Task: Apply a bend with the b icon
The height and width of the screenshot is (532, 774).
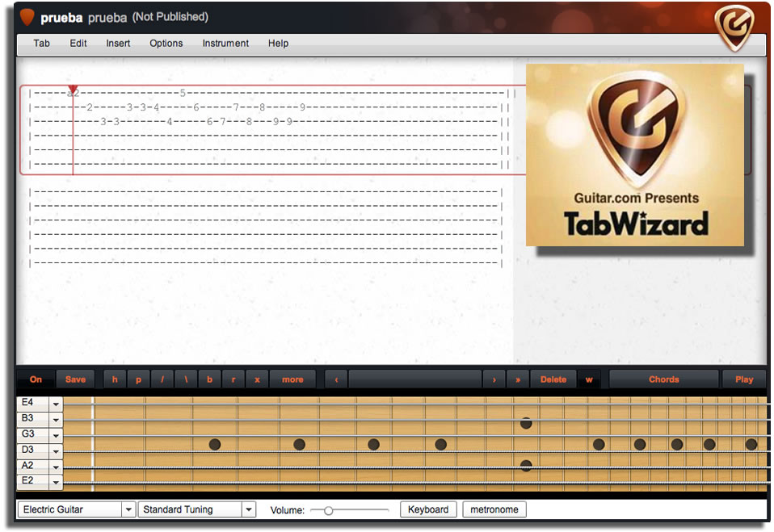Action: click(208, 379)
